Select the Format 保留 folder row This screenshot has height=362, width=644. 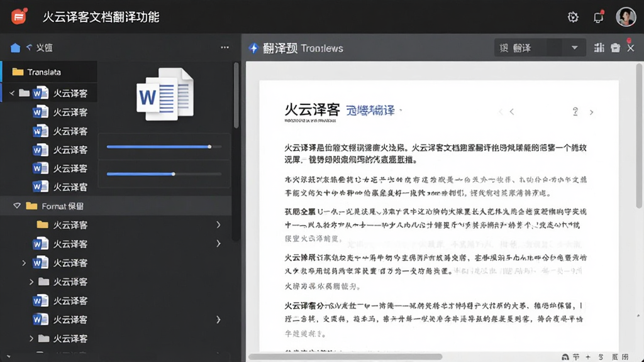coord(116,206)
